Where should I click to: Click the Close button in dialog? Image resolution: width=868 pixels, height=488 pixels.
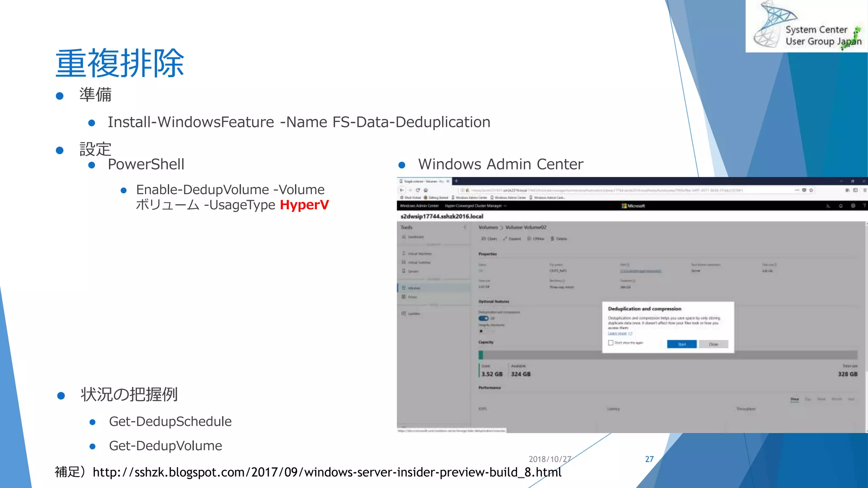[714, 344]
